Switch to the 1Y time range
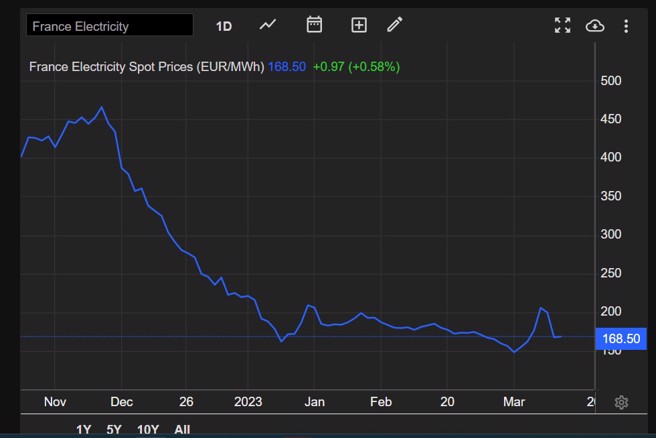The width and height of the screenshot is (656, 438). (x=85, y=429)
